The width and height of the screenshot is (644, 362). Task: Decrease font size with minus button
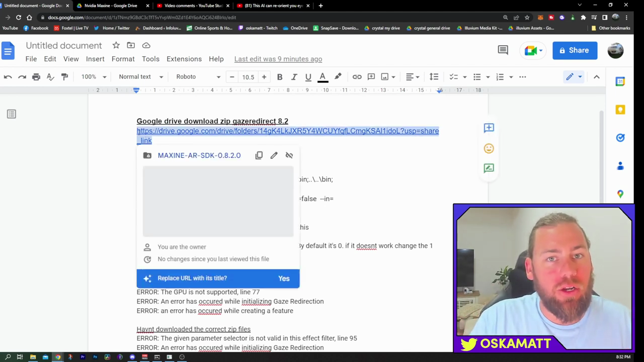[232, 77]
